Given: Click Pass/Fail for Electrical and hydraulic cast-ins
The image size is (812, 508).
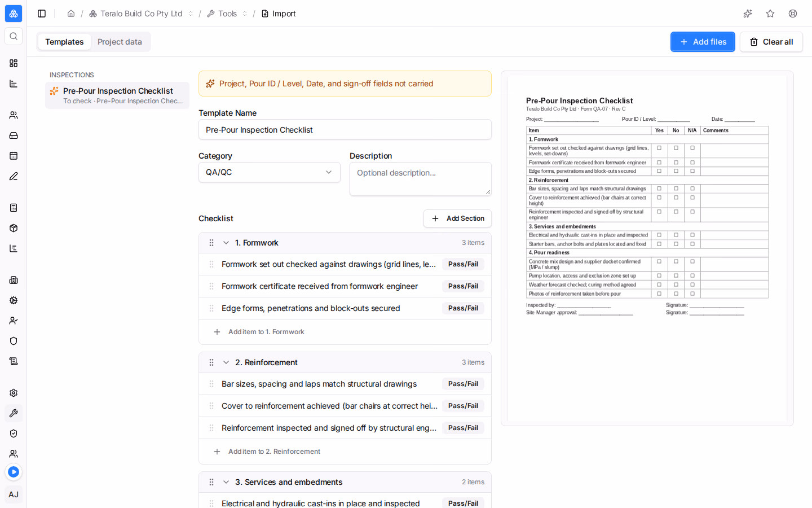Looking at the screenshot, I should [463, 503].
